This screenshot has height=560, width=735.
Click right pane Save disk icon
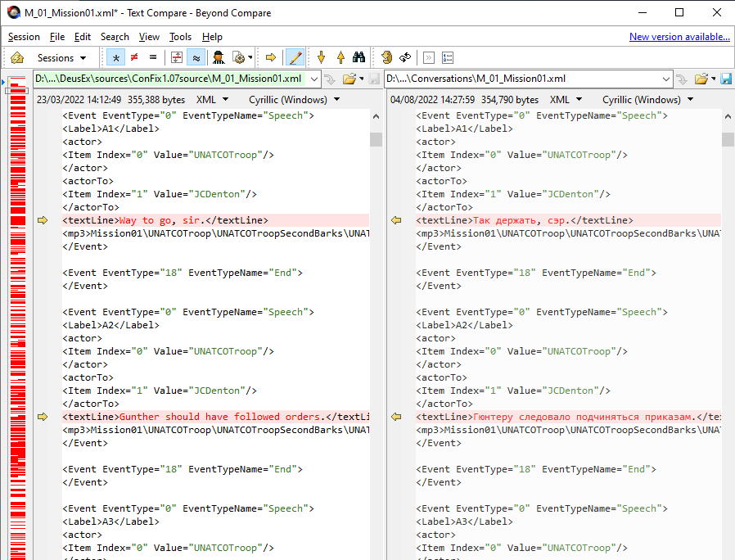pos(726,79)
